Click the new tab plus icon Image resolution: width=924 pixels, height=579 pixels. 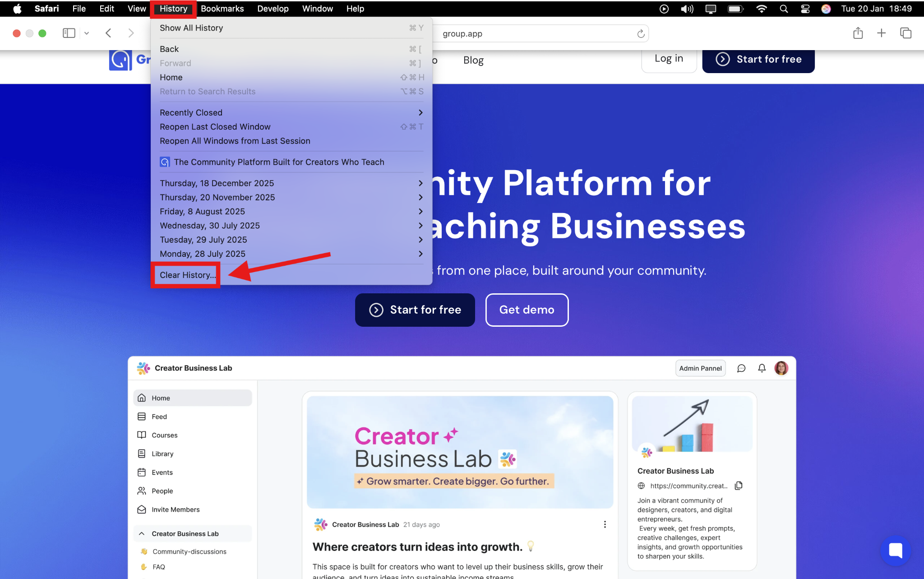(x=881, y=33)
